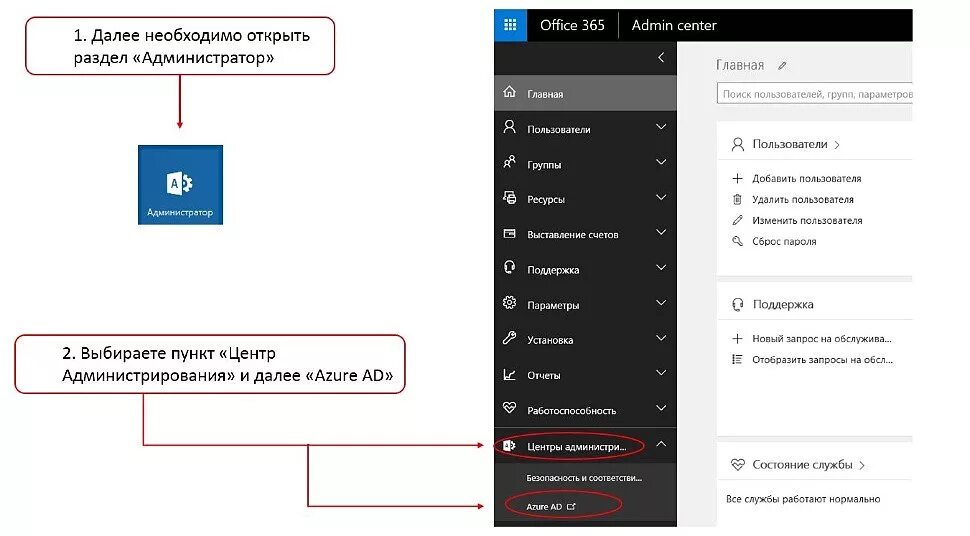Viewport: 970px width, 536px height.
Task: Expand the Пользователи chevron in sidebar
Action: [661, 127]
